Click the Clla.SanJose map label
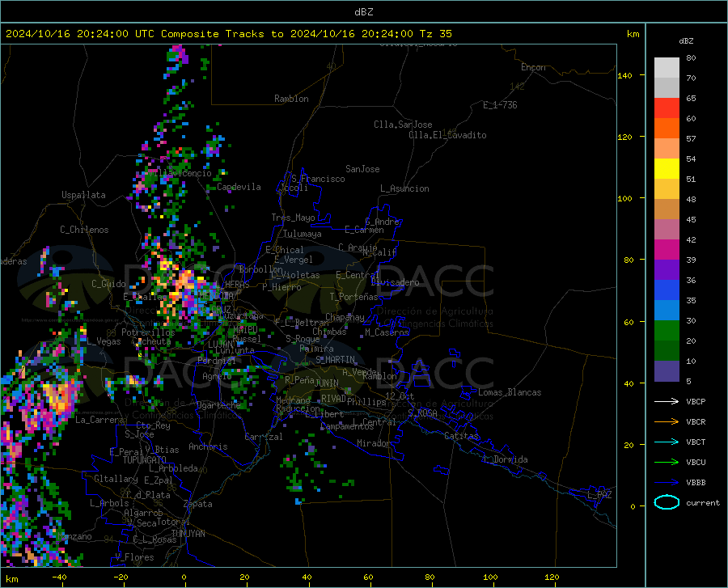 (x=403, y=125)
